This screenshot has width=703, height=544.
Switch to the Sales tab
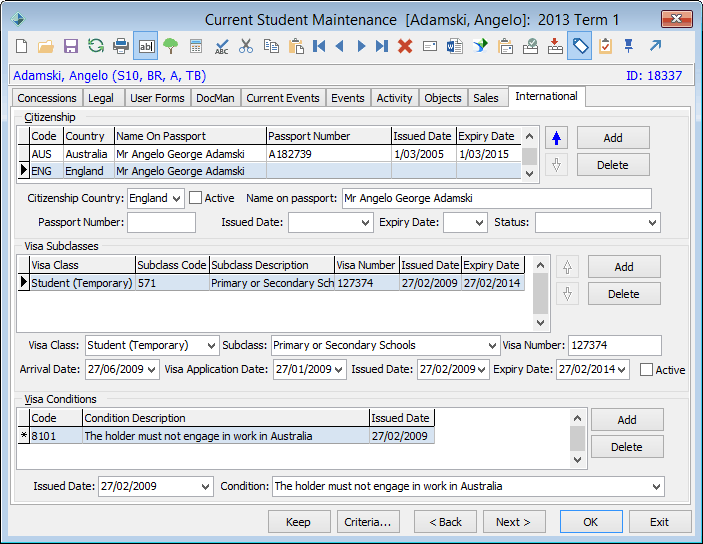(486, 98)
